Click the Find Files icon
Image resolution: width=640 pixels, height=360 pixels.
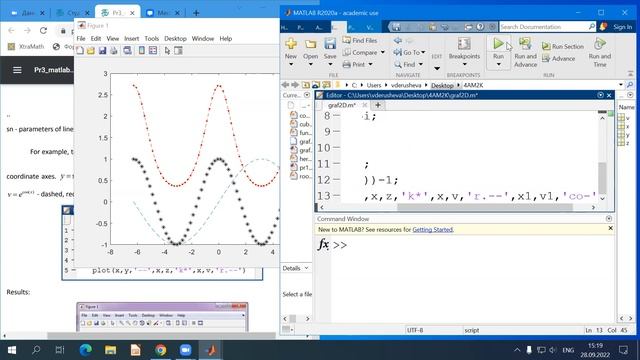coord(347,40)
